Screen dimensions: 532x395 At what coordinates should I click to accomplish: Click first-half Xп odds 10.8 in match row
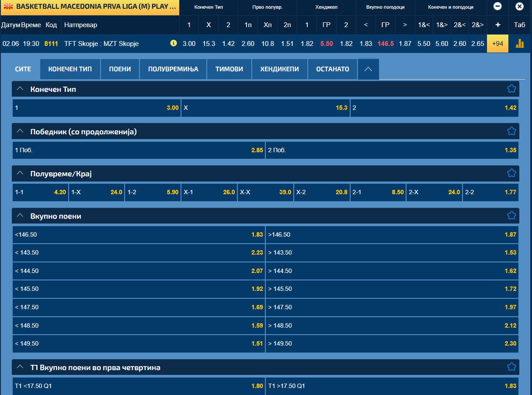pos(268,43)
